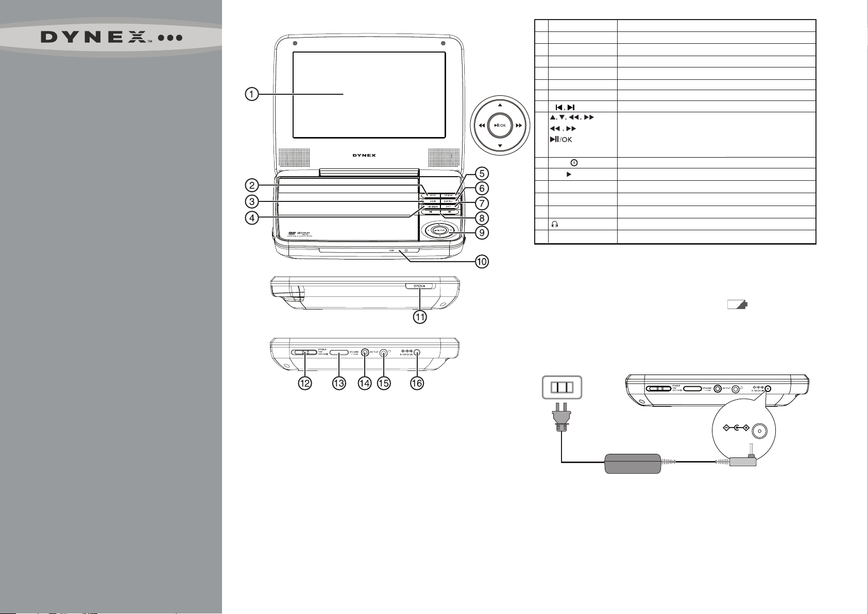This screenshot has width=868, height=614.
Task: Click the AV OUT jack above callout 14
Action: click(365, 353)
